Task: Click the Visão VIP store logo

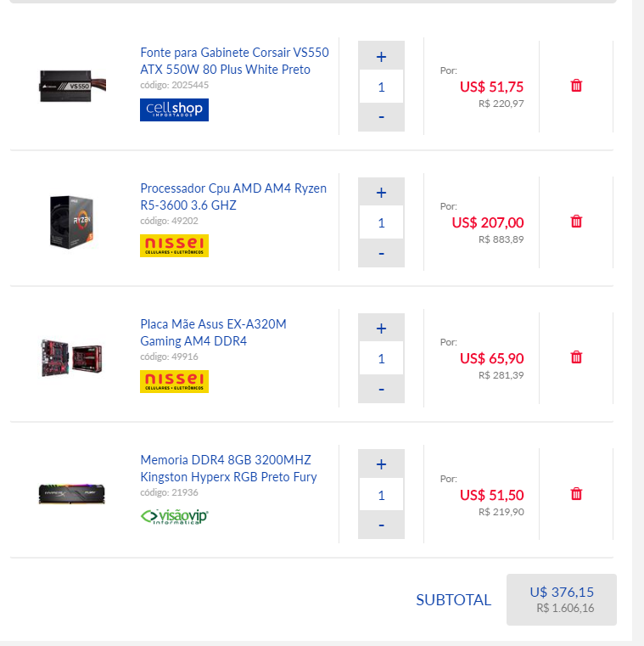Action: click(174, 516)
